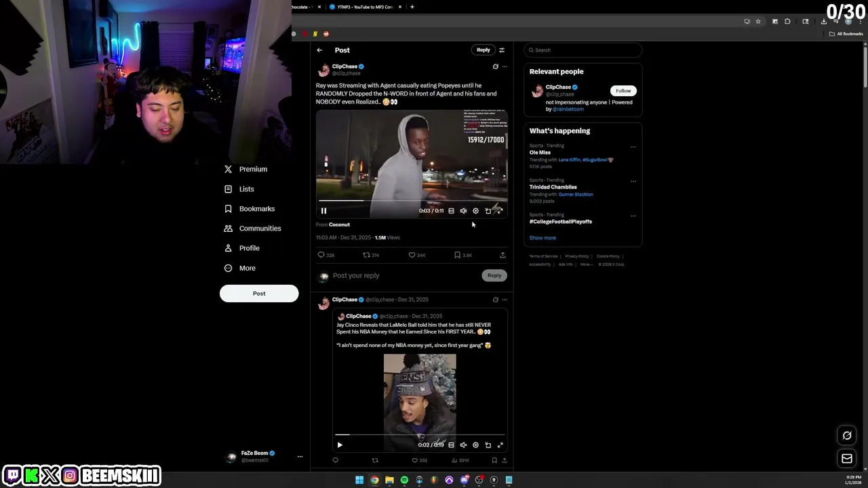
Task: Mute the quoted Jay Cinco video
Action: 463,445
